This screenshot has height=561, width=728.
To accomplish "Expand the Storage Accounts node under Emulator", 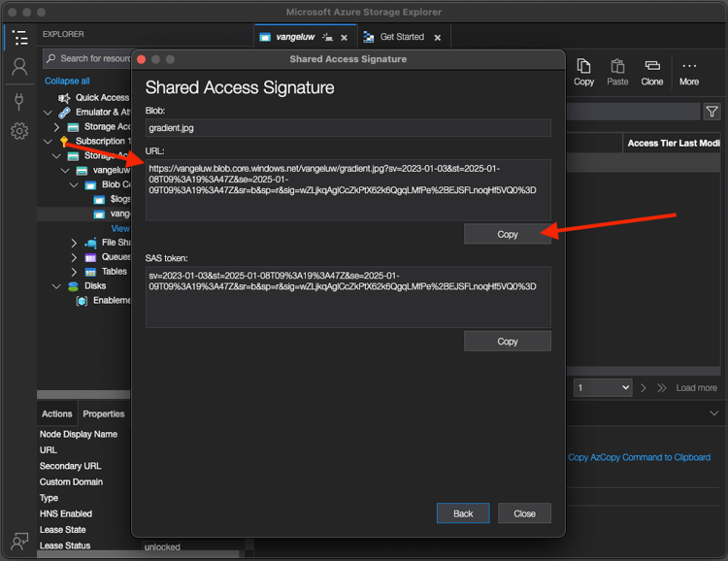I will (56, 127).
